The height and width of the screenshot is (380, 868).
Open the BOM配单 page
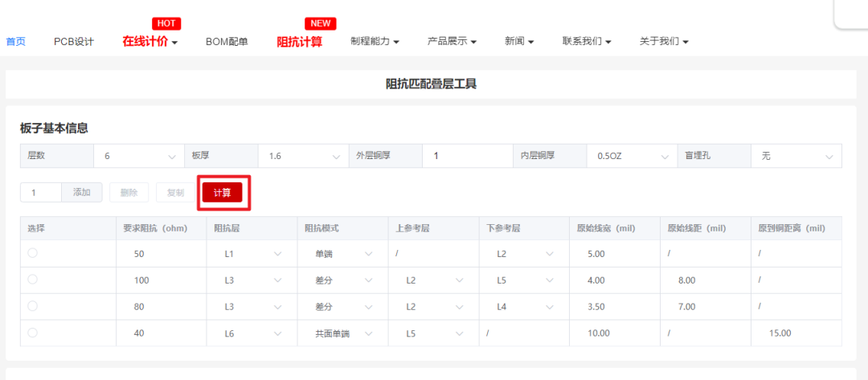pos(227,42)
